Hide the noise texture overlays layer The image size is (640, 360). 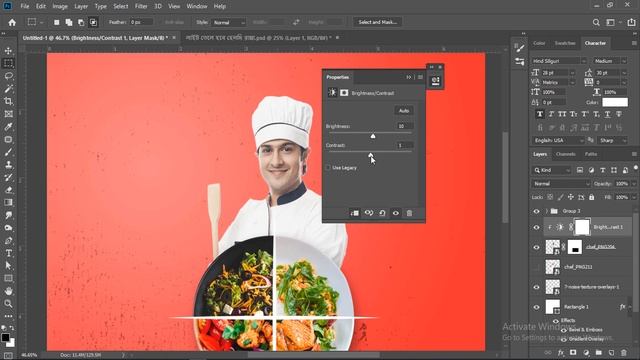536,287
